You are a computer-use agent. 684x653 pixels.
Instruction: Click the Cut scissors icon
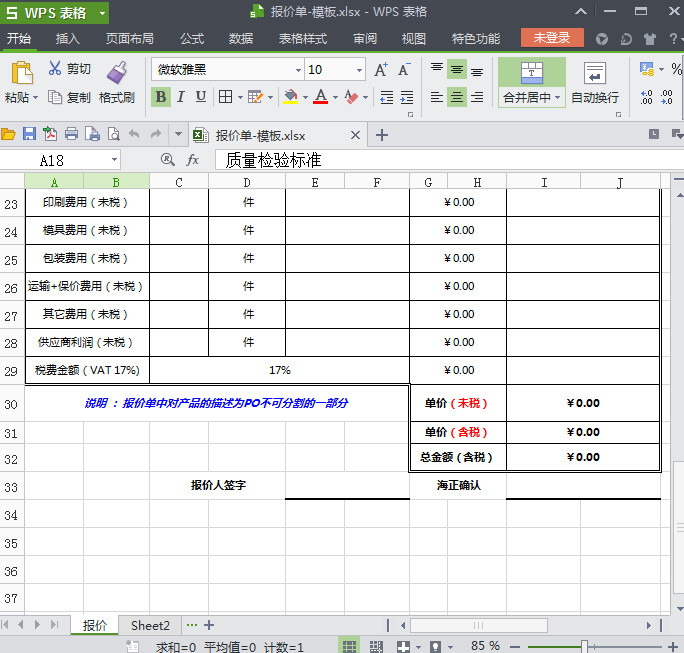55,68
